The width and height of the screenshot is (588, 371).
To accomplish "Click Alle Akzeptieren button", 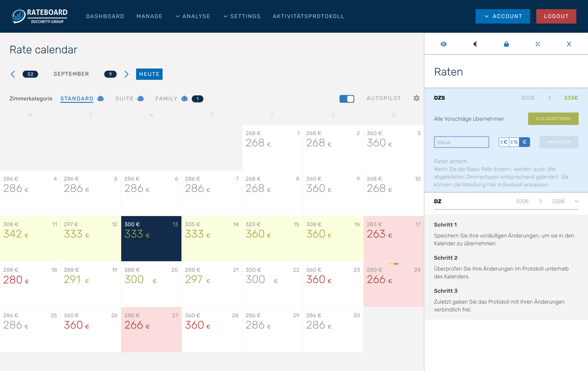I will 553,119.
